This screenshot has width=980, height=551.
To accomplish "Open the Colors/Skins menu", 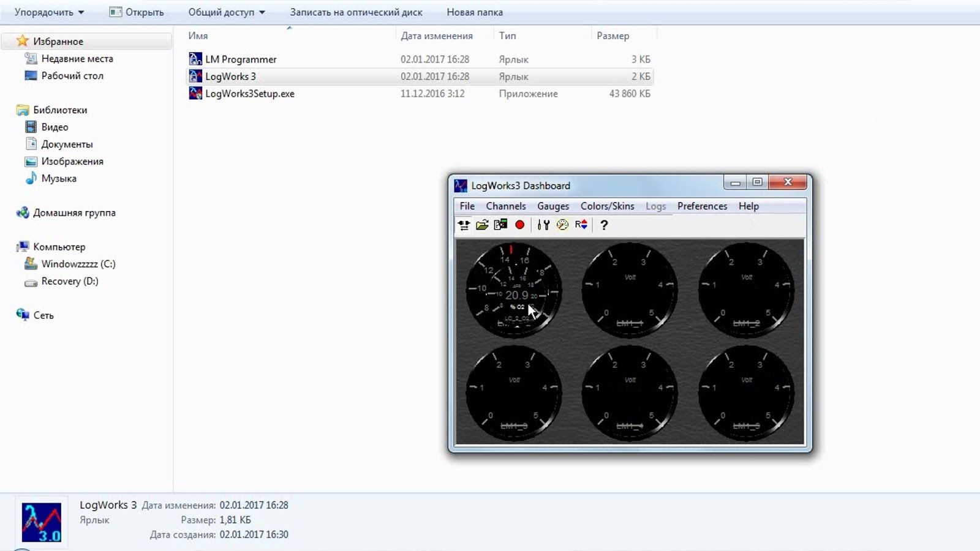I will click(x=608, y=206).
